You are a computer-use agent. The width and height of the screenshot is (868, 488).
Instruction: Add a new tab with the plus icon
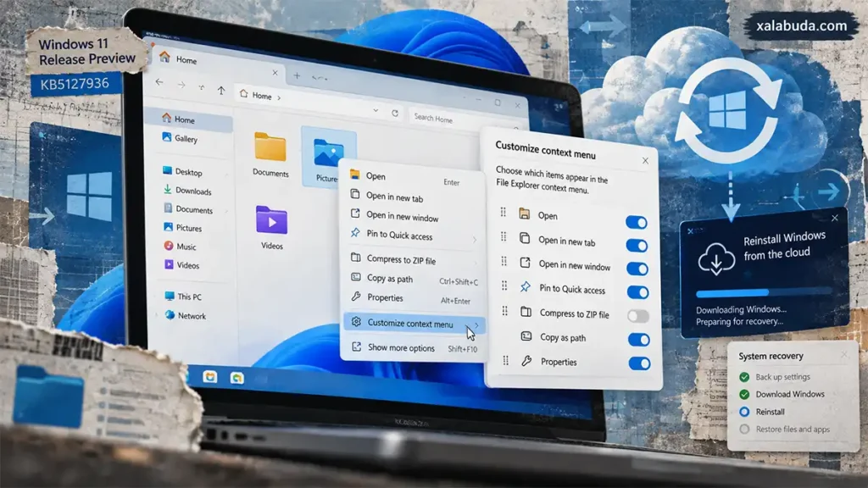point(297,75)
